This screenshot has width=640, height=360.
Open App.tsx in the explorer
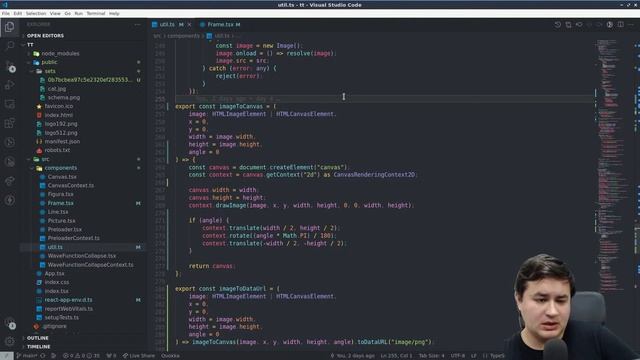(x=82, y=273)
